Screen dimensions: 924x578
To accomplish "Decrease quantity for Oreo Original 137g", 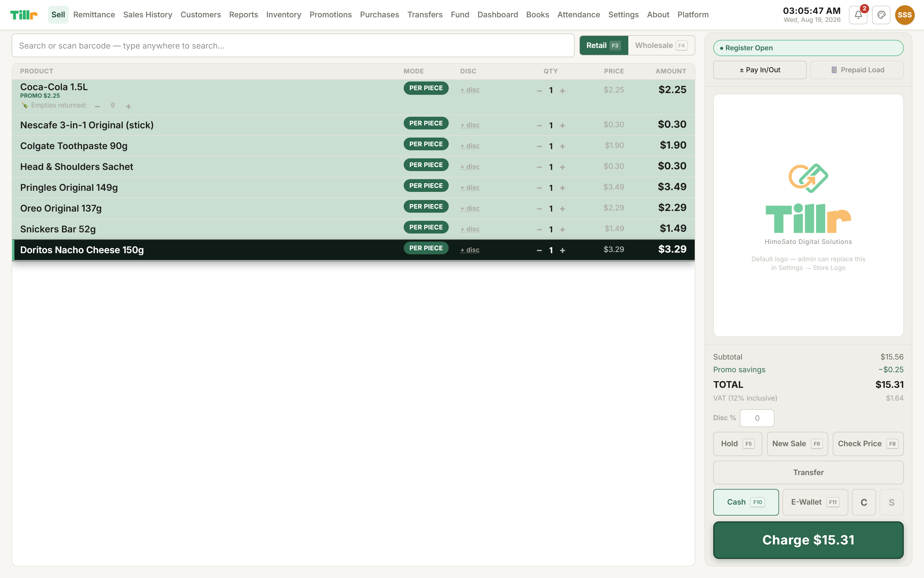I will [x=539, y=209].
